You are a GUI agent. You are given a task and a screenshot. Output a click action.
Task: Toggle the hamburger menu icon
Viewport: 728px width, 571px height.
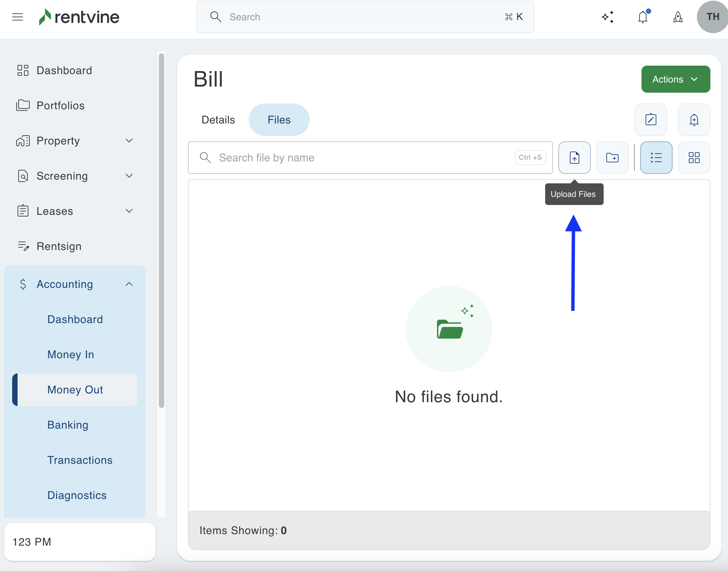click(18, 17)
